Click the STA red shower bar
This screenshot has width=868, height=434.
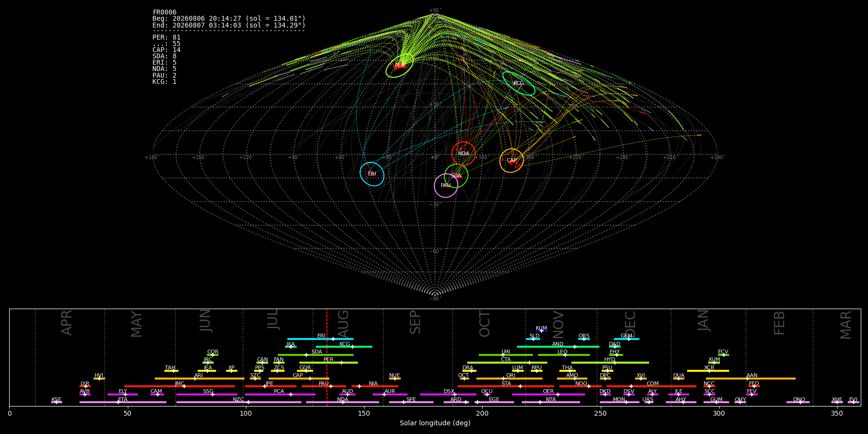coord(506,386)
